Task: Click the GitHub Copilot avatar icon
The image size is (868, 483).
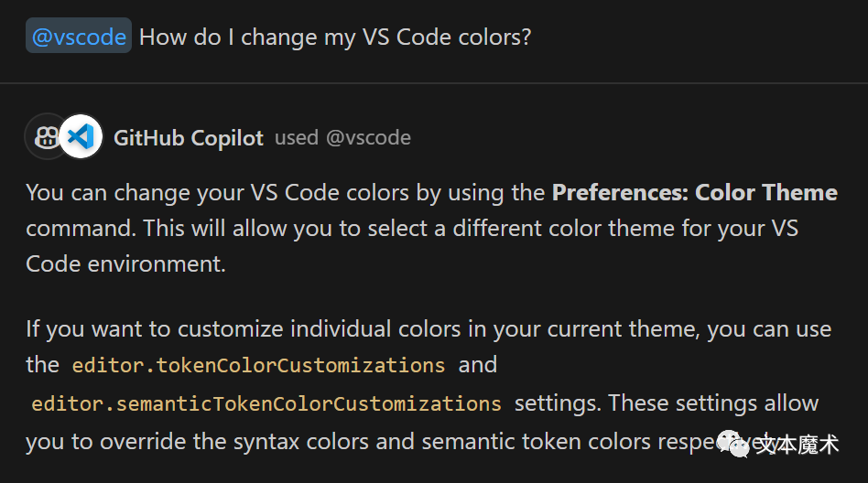Action: coord(47,136)
